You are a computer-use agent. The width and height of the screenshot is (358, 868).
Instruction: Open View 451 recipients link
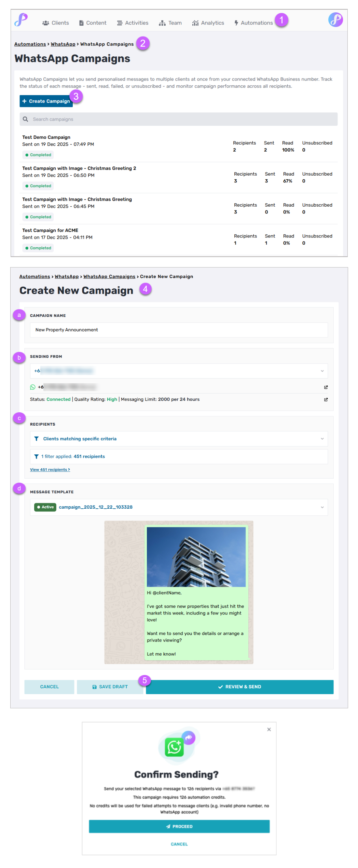[50, 470]
